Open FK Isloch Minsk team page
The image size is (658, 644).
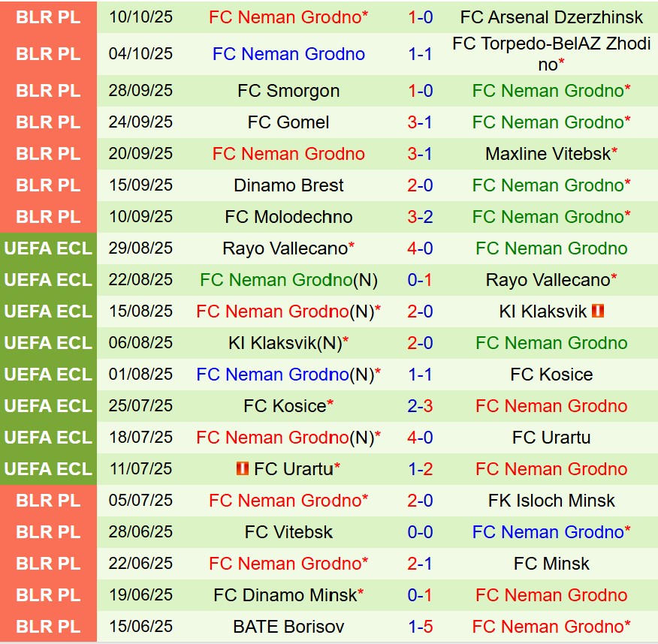(x=551, y=500)
